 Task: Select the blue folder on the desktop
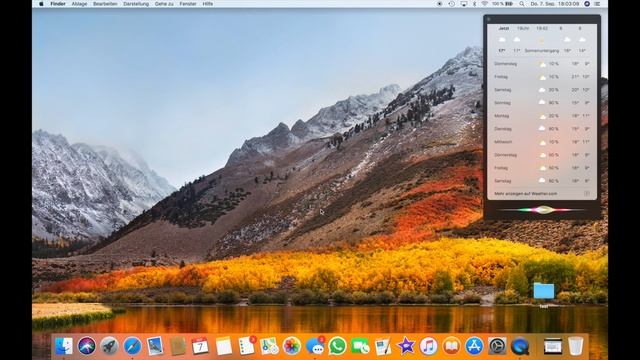pyautogui.click(x=544, y=291)
